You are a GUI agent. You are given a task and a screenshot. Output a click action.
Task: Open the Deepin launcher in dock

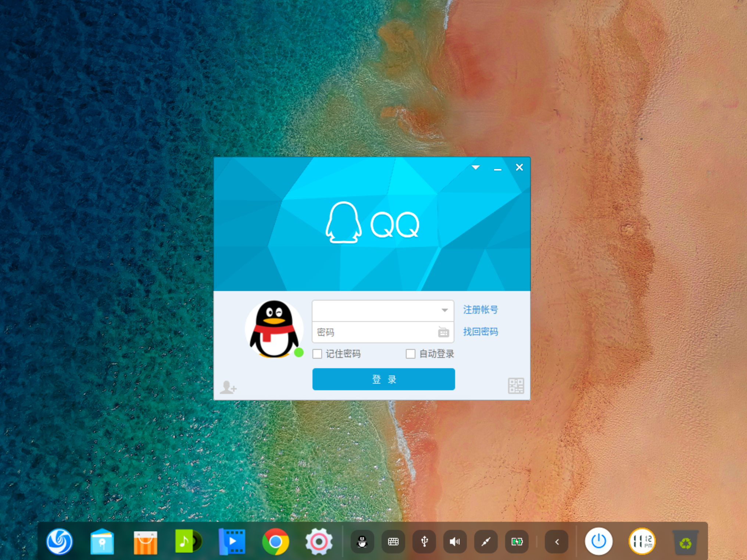coord(60,542)
